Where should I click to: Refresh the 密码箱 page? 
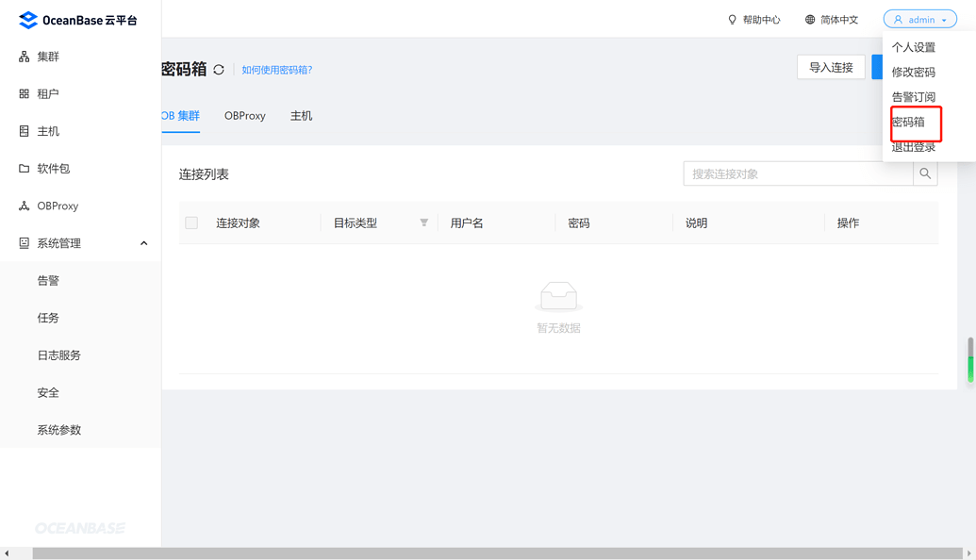(x=218, y=68)
